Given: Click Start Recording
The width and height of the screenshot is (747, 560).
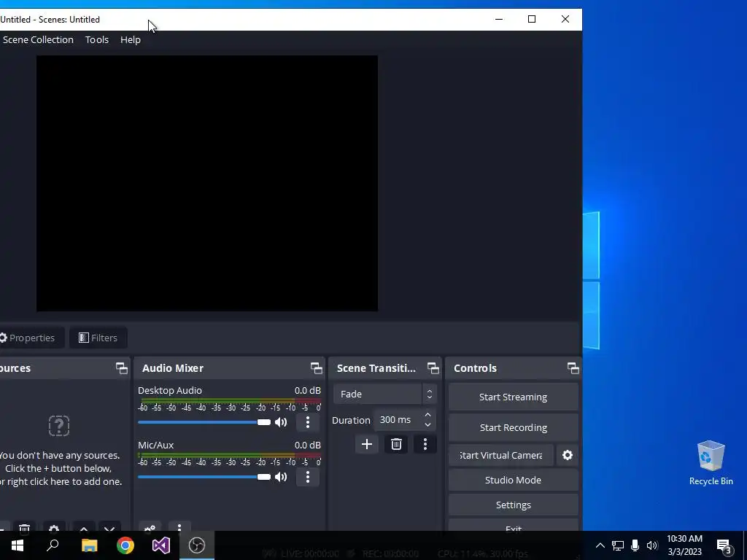Looking at the screenshot, I should click(x=513, y=427).
